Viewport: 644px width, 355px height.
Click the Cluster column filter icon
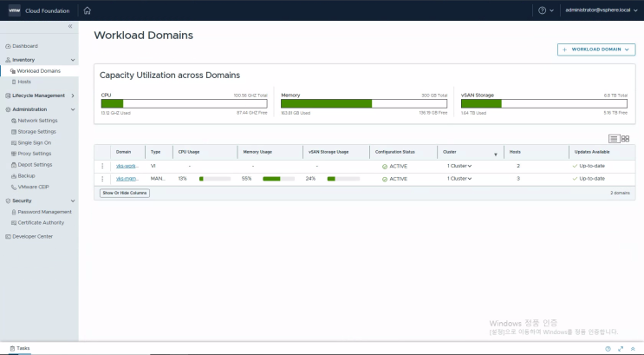(496, 154)
